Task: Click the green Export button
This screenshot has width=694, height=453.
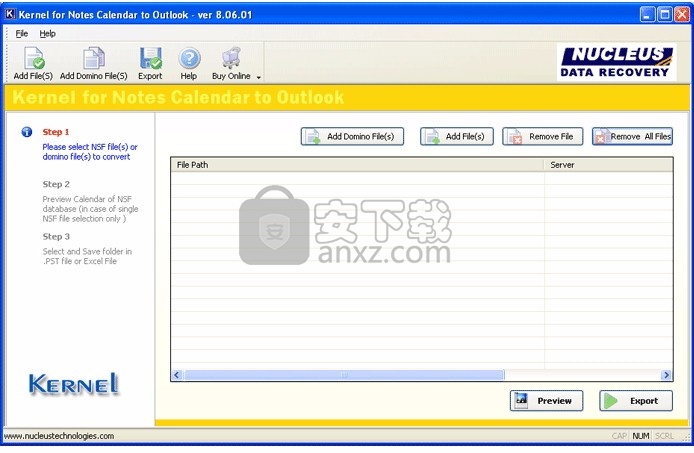Action: pos(636,401)
